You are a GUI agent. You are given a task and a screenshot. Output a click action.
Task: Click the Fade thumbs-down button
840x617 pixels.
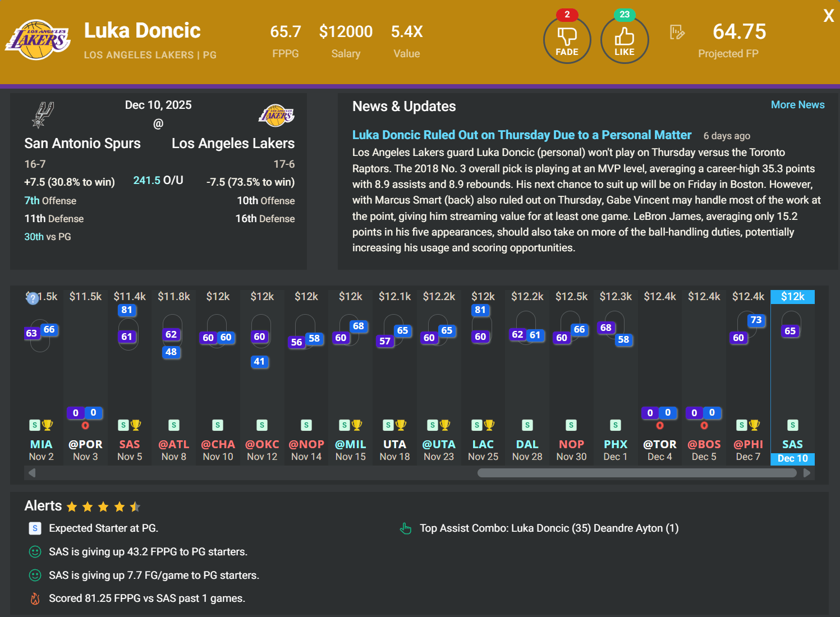(x=567, y=40)
